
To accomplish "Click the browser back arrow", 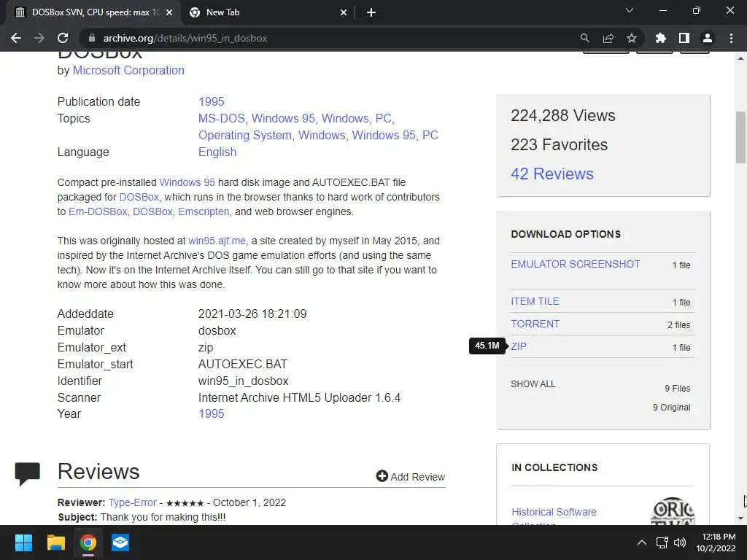I will coord(16,38).
